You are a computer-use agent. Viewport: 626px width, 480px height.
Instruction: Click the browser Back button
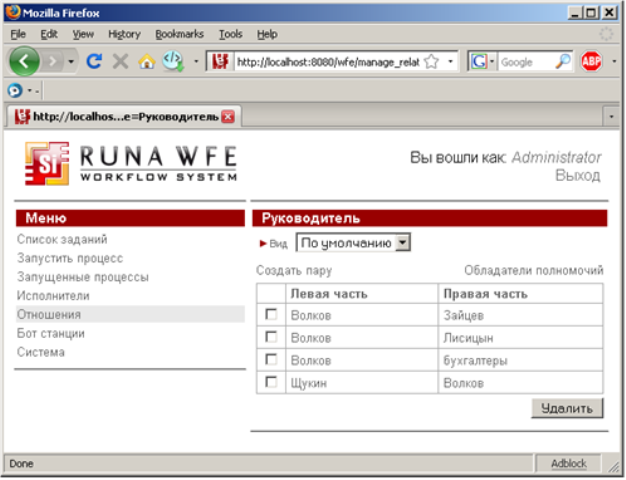click(x=25, y=62)
